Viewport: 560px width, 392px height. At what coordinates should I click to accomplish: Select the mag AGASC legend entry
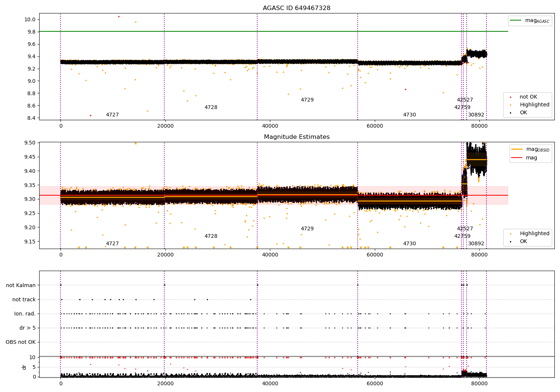pyautogui.click(x=530, y=21)
